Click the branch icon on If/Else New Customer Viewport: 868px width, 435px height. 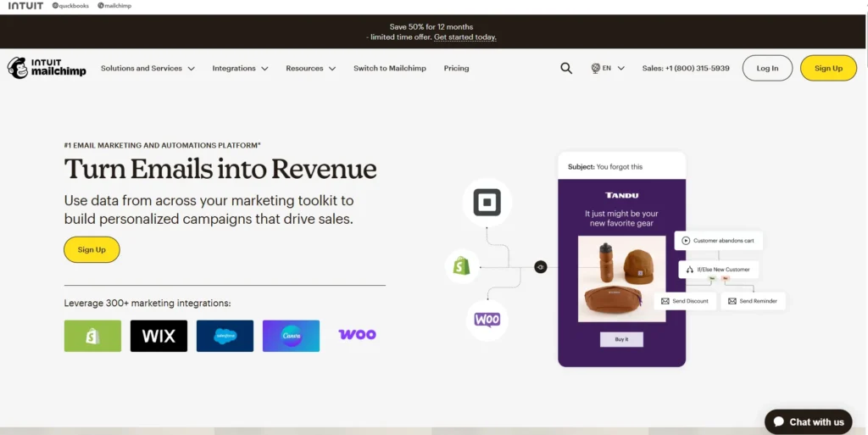point(690,270)
